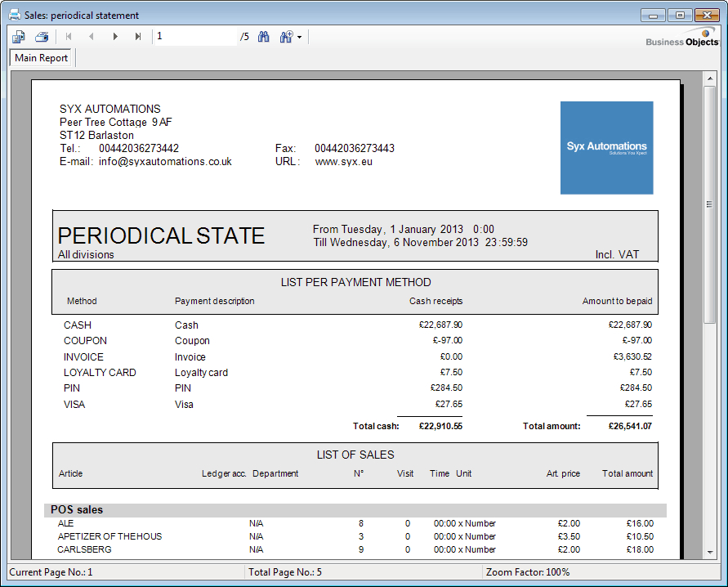Select the Main Report tab
Image resolution: width=728 pixels, height=587 pixels.
click(x=42, y=58)
